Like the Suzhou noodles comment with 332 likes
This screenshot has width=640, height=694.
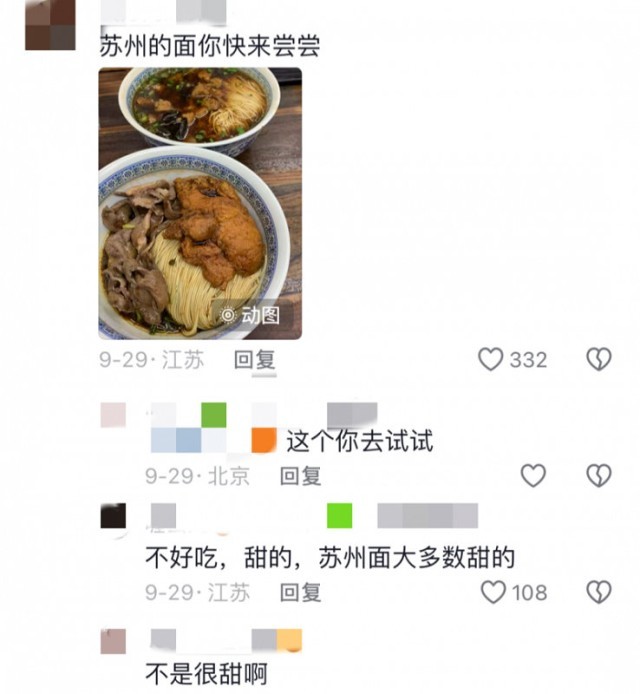click(490, 359)
